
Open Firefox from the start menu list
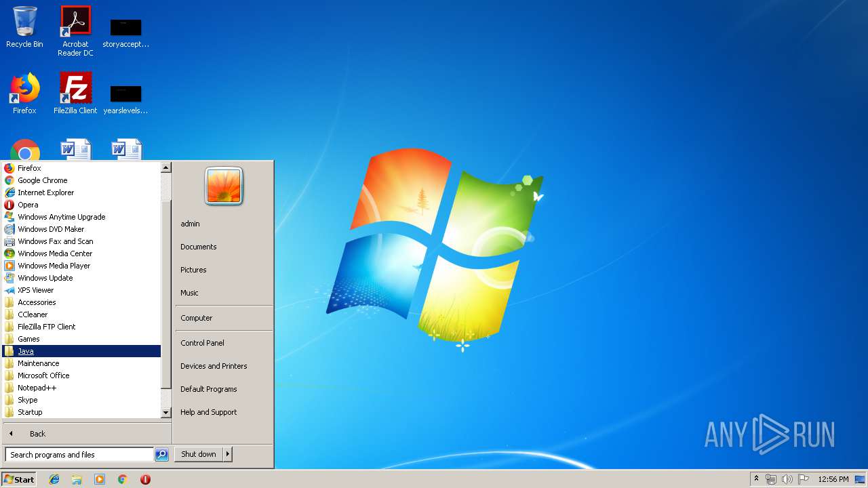click(81, 168)
